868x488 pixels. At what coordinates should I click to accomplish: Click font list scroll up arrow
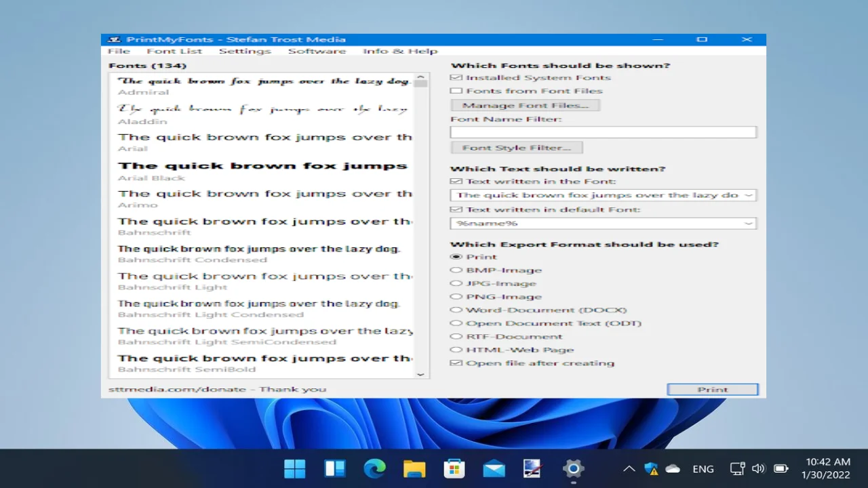click(420, 77)
